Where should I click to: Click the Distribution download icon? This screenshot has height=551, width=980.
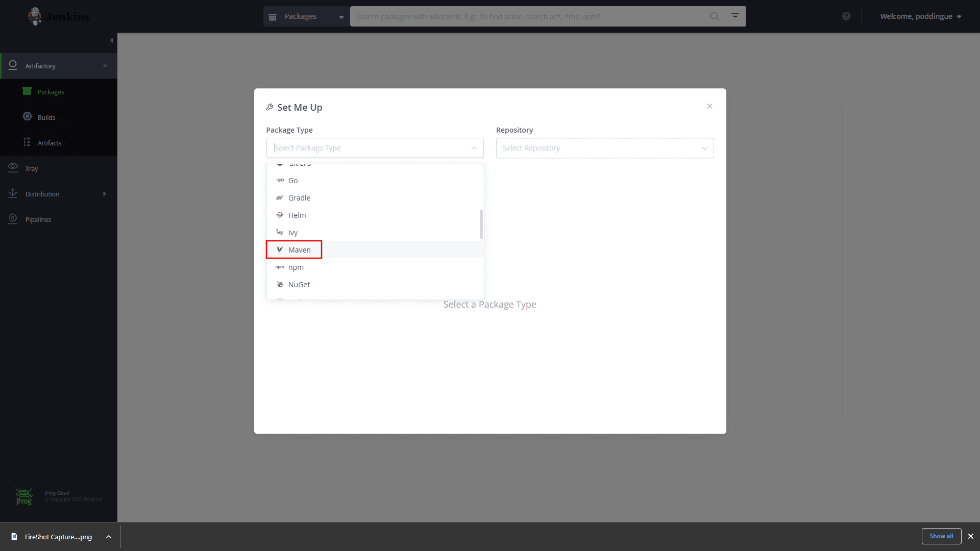point(13,193)
